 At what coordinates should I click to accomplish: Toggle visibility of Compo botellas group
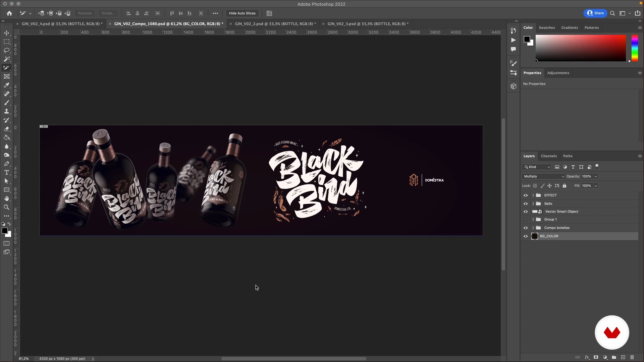click(x=526, y=228)
